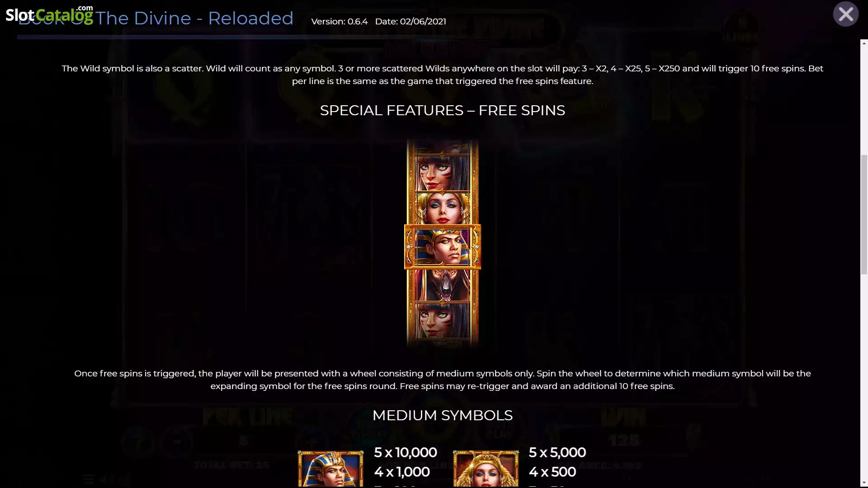Click the Date 02/06/2021 label
Image resolution: width=868 pixels, height=488 pixels.
(410, 21)
